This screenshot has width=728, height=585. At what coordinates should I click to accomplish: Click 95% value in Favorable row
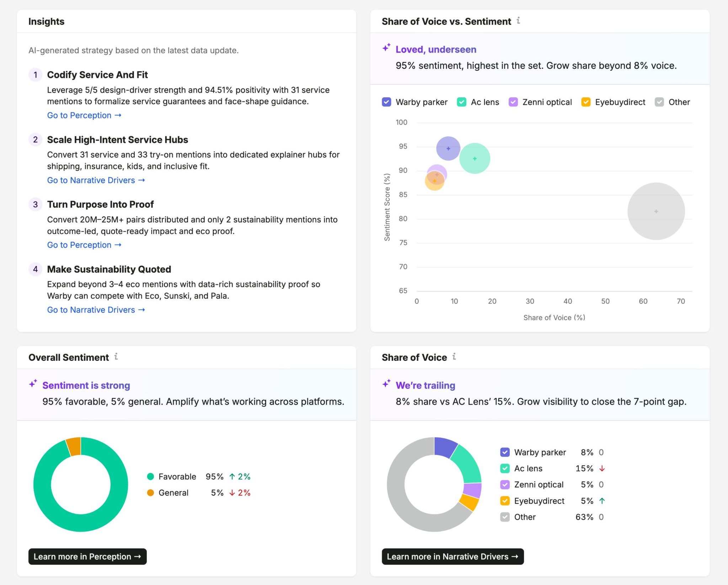214,476
